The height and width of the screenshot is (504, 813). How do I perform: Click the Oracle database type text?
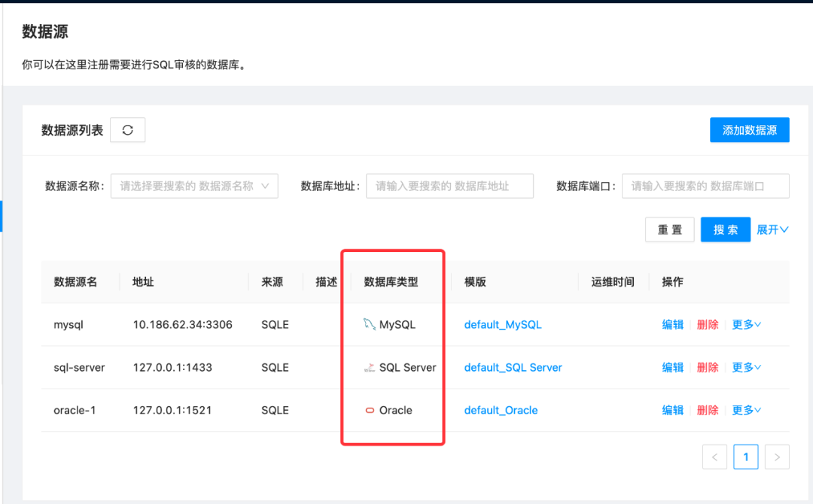click(x=396, y=410)
